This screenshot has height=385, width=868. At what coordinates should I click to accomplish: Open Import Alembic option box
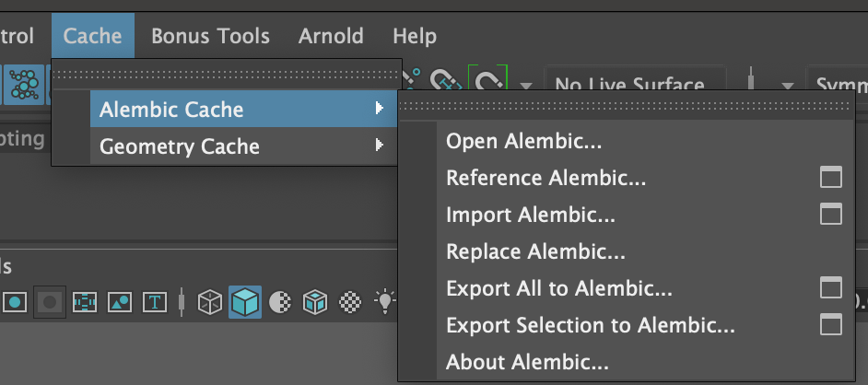click(x=830, y=214)
